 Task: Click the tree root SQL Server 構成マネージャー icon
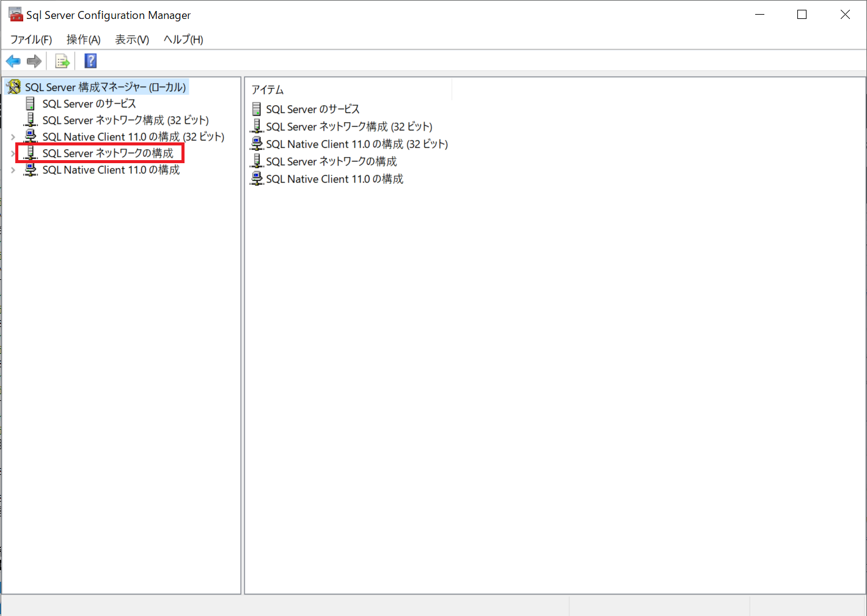tap(14, 87)
